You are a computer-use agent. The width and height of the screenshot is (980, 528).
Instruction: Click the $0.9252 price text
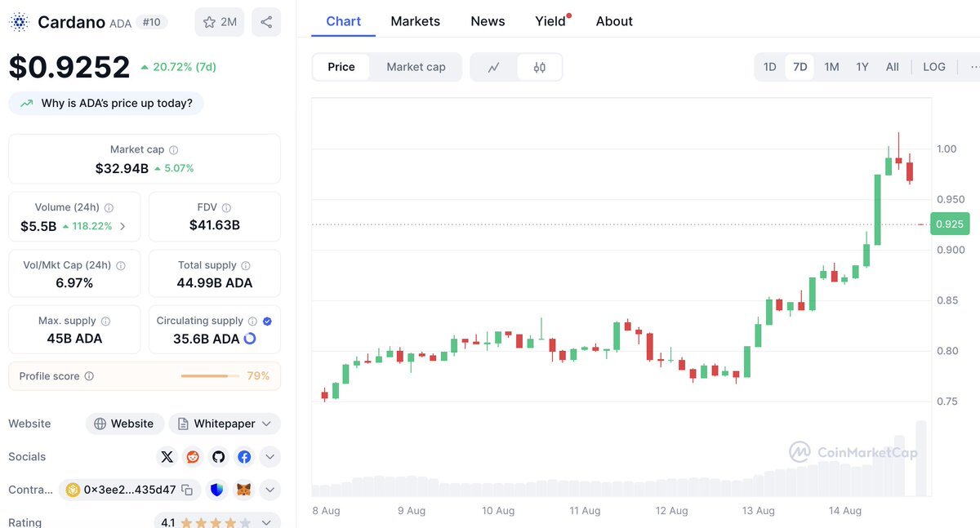point(69,67)
